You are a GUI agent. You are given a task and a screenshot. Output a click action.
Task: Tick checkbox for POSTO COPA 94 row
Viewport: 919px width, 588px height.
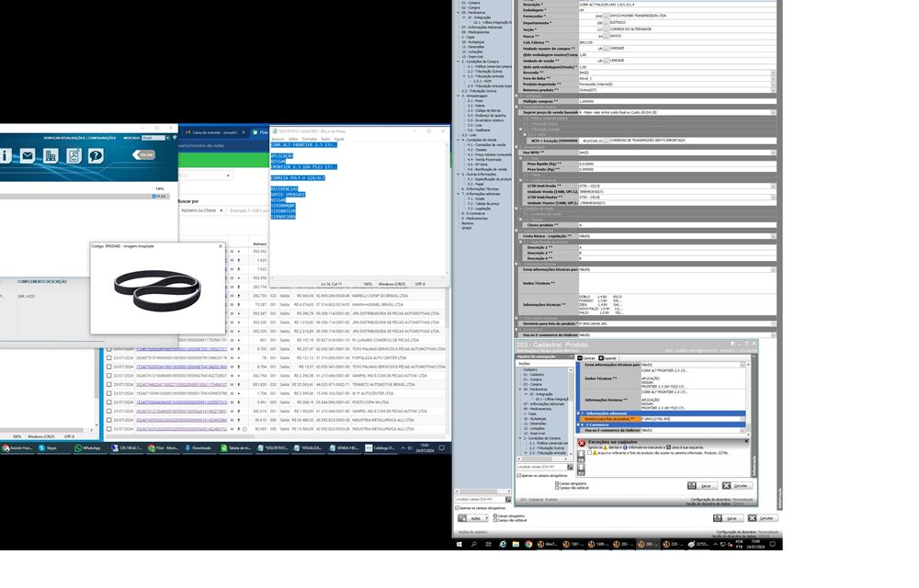[x=108, y=402]
